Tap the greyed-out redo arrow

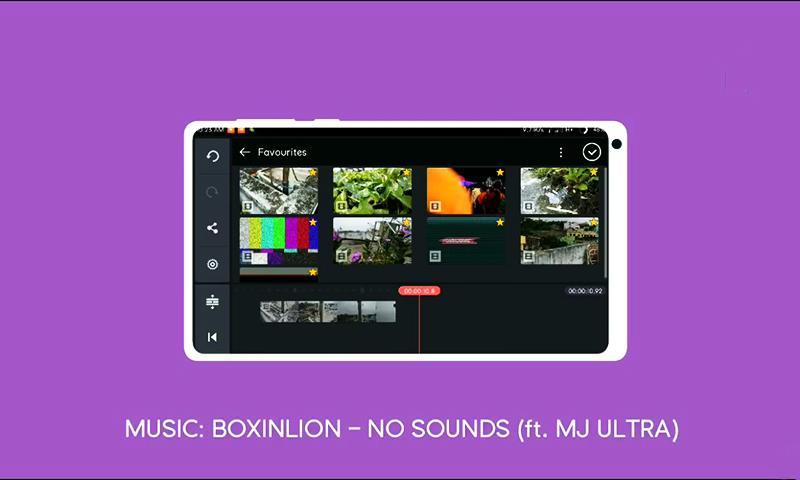(212, 192)
